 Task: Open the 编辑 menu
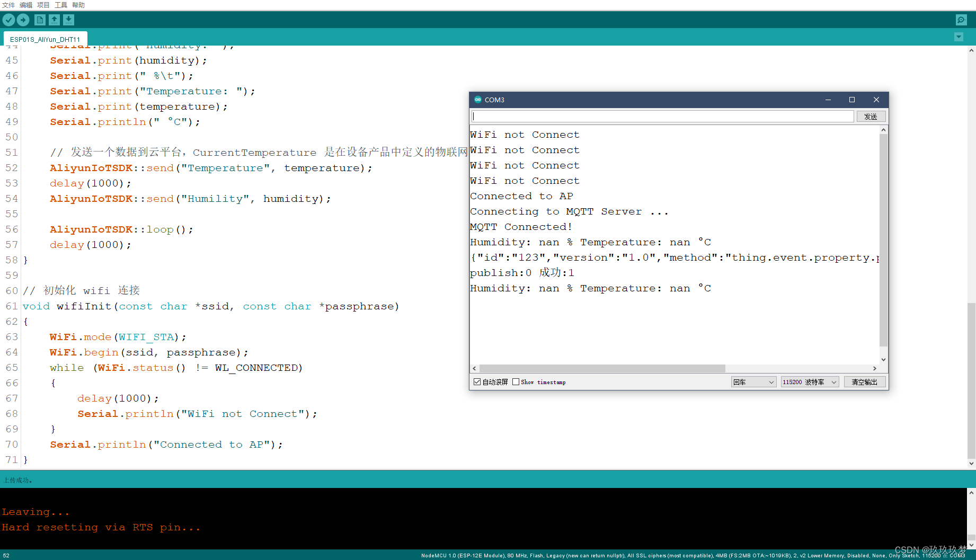(x=26, y=5)
